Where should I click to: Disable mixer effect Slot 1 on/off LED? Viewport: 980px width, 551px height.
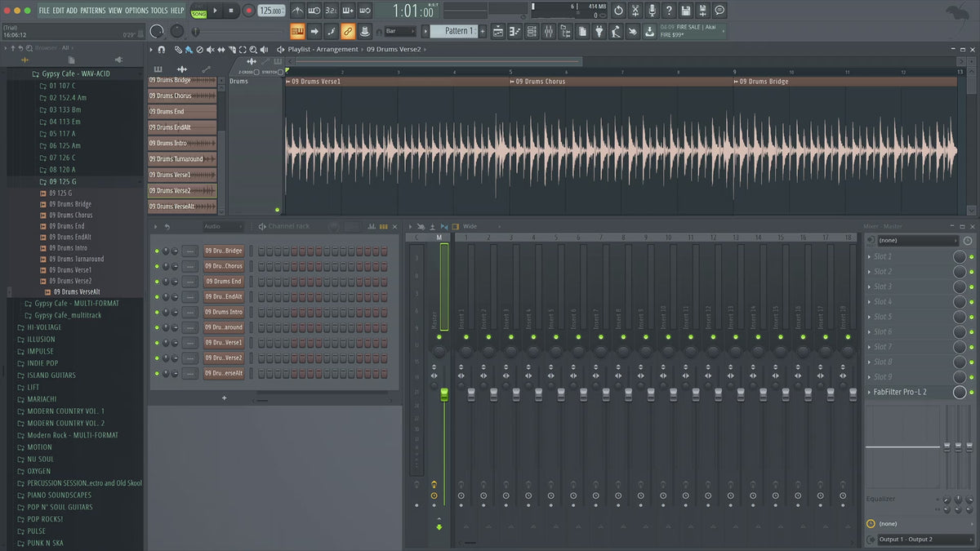coord(972,256)
